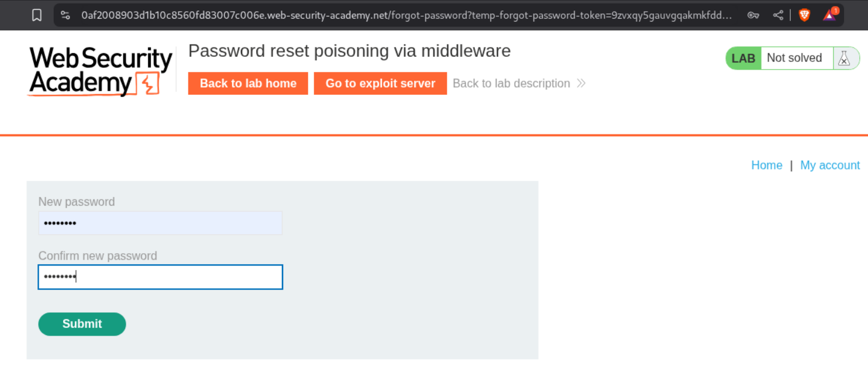
Task: Open the Back to lab description link
Action: pos(511,84)
